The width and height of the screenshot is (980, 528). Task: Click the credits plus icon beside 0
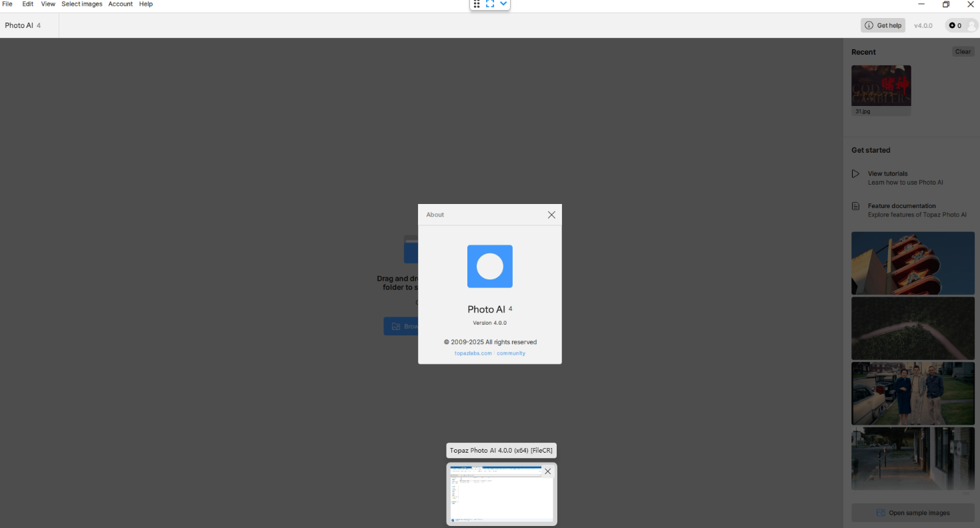point(952,25)
